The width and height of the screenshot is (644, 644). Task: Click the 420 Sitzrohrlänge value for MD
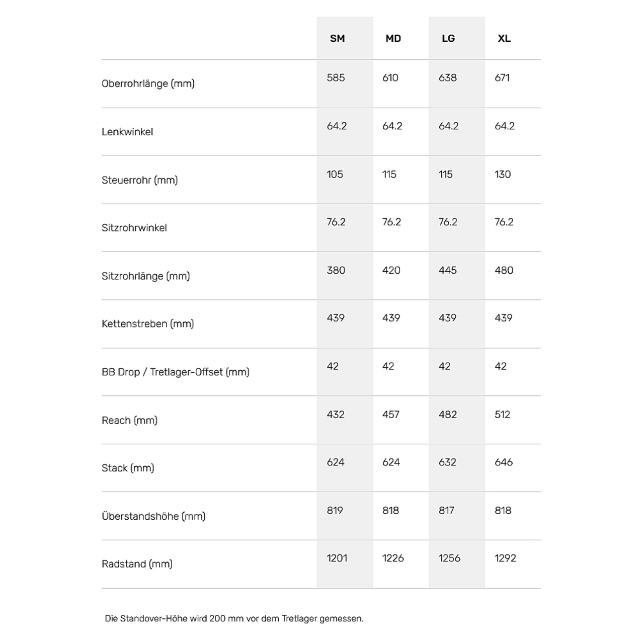[x=391, y=270]
